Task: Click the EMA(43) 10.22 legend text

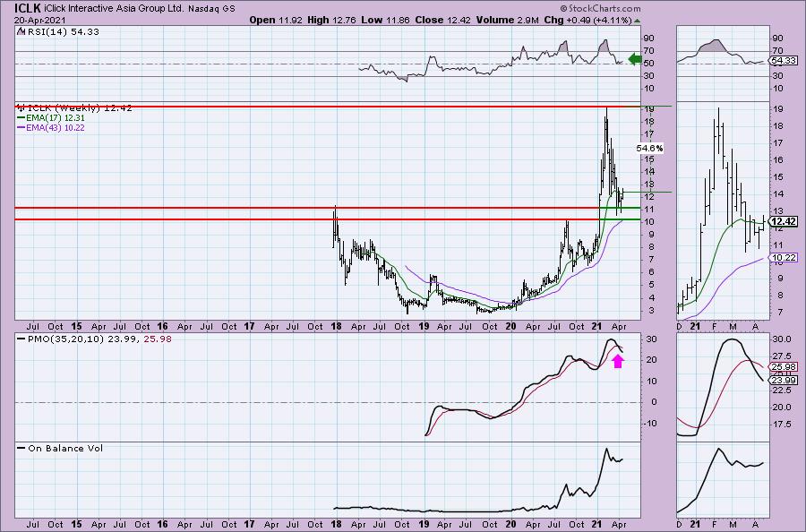Action: [56, 127]
